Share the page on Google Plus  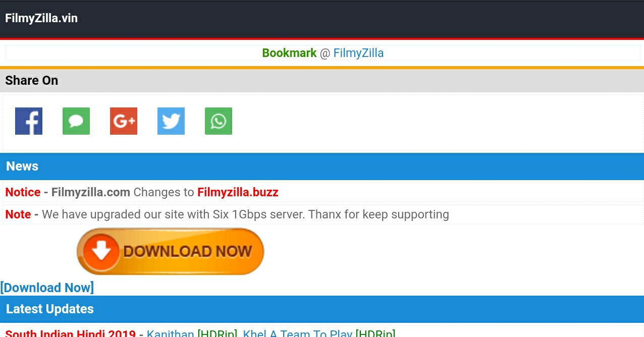tap(124, 121)
